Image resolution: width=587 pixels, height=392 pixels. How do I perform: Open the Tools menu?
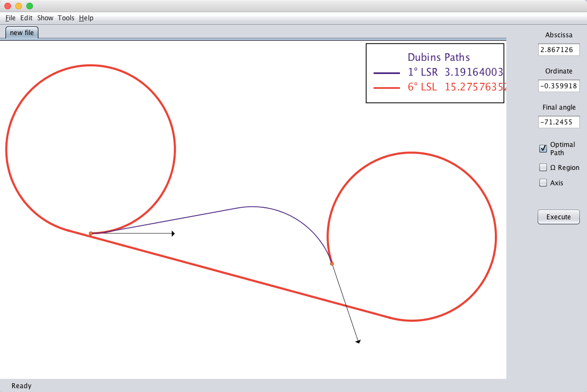(66, 18)
